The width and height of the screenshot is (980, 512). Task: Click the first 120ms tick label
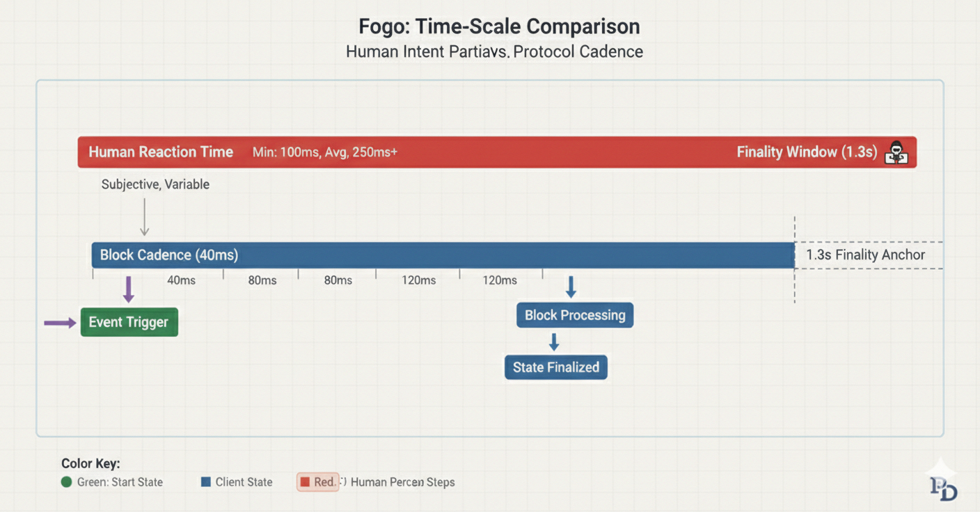pyautogui.click(x=418, y=280)
